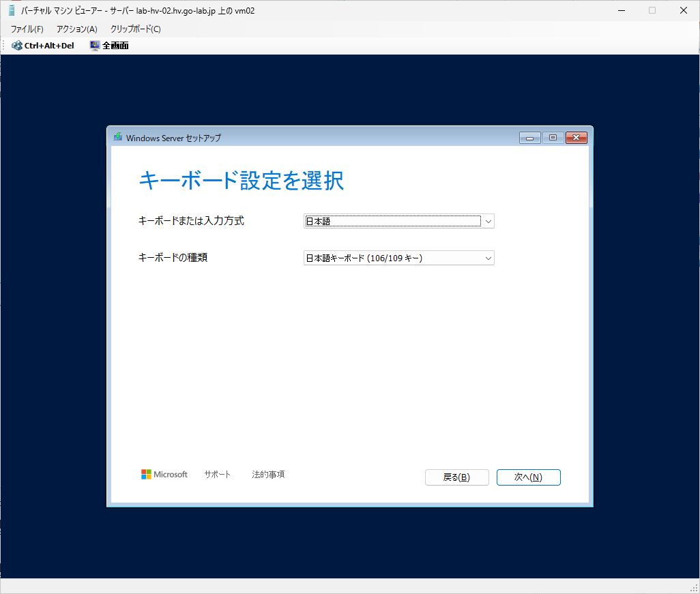Switch to full screen (全画面) mode
The width and height of the screenshot is (700, 594).
109,46
